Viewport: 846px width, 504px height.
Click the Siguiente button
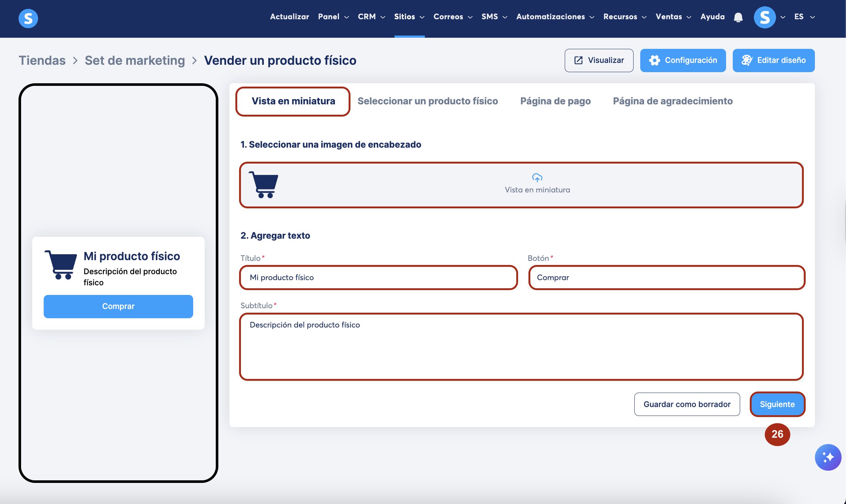tap(777, 404)
